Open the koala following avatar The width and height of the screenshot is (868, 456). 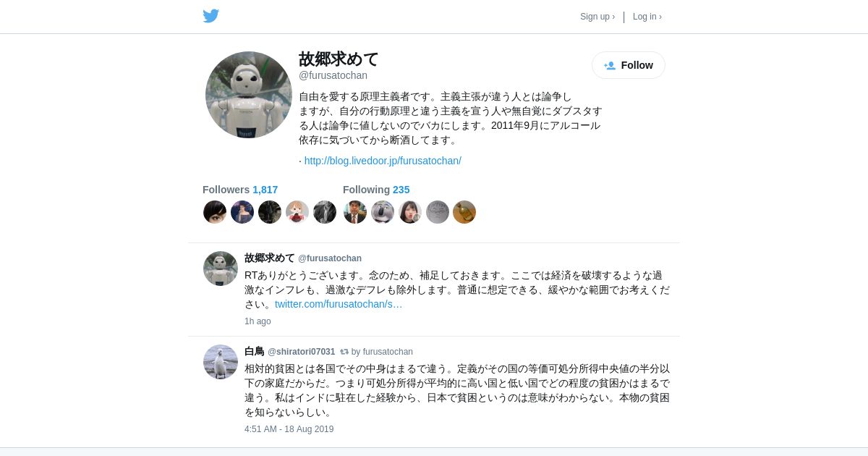383,212
